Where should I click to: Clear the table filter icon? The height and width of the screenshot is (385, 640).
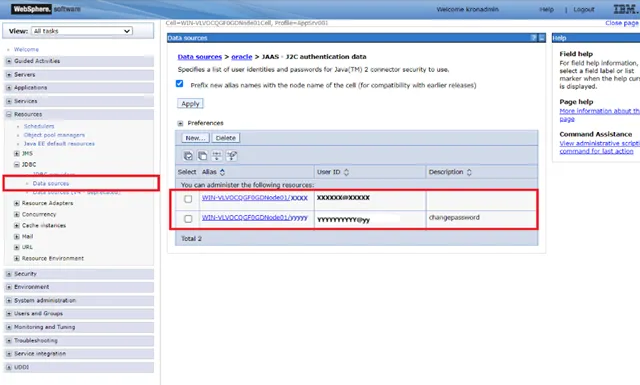tap(231, 156)
